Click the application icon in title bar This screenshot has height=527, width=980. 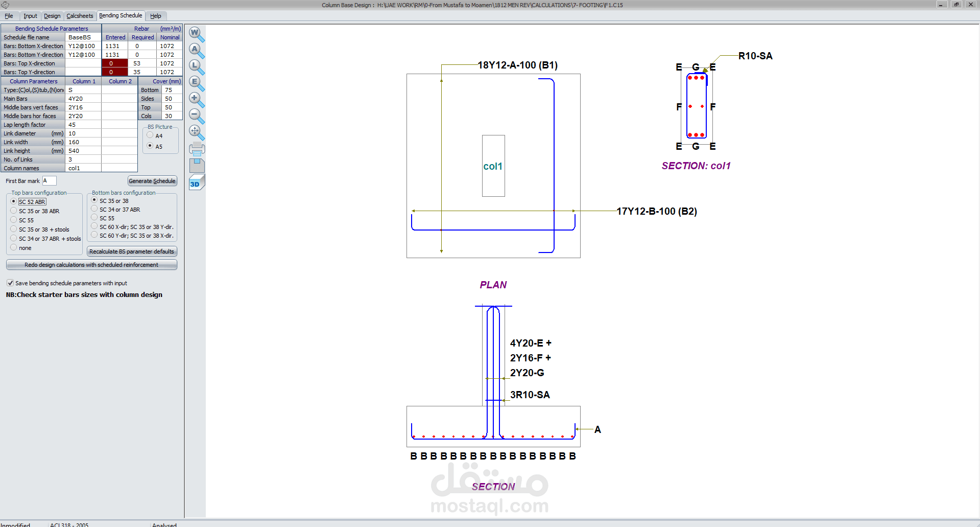coord(5,5)
